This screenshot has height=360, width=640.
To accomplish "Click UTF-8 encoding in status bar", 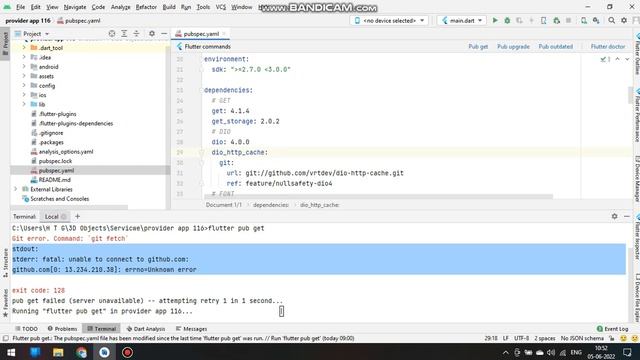I will point(521,338).
